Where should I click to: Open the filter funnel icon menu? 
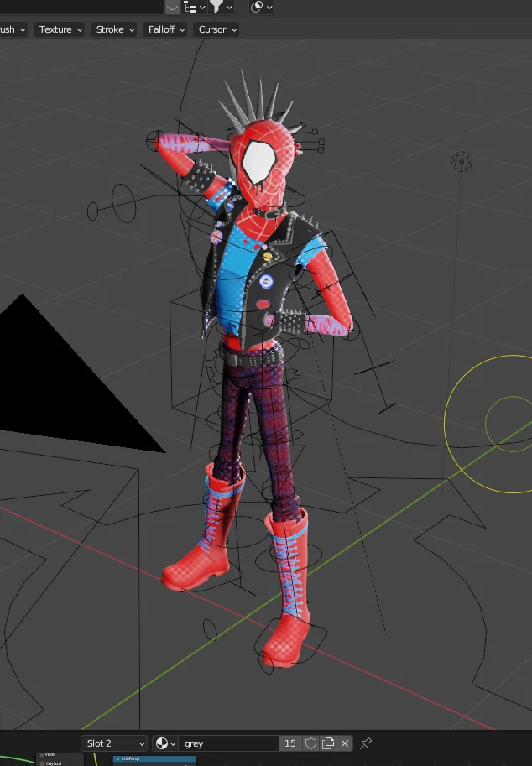coord(221,7)
